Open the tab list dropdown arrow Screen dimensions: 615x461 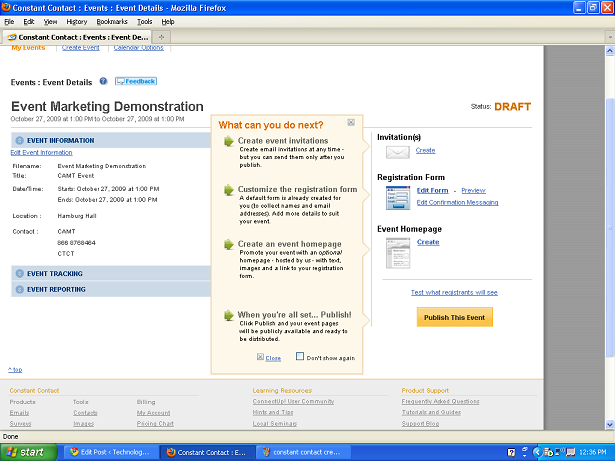point(610,37)
